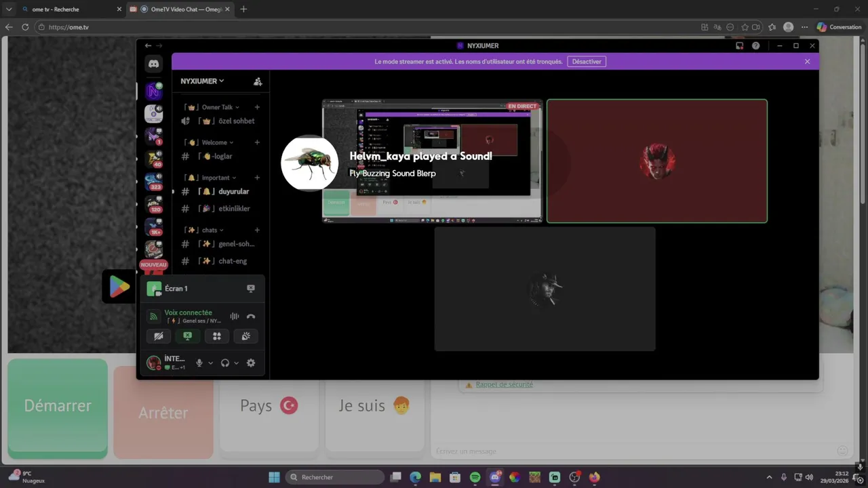Viewport: 868px width, 488px height.
Task: Open Spotify from the taskbar
Action: [x=475, y=477]
